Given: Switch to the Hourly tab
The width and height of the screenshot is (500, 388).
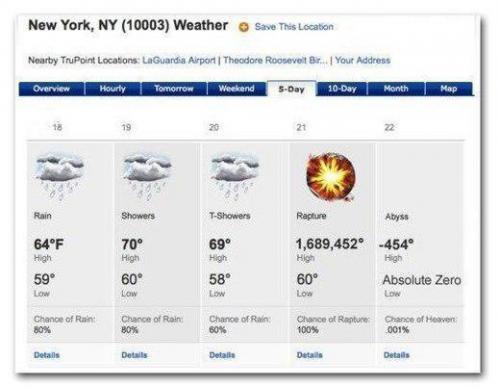Looking at the screenshot, I should click(113, 89).
